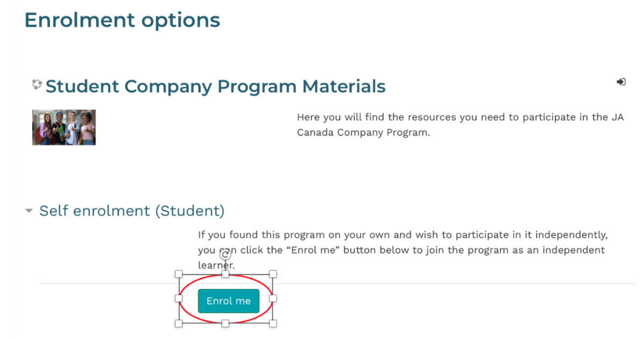Select the top-right resize handle
This screenshot has width=644, height=339.
[x=273, y=274]
